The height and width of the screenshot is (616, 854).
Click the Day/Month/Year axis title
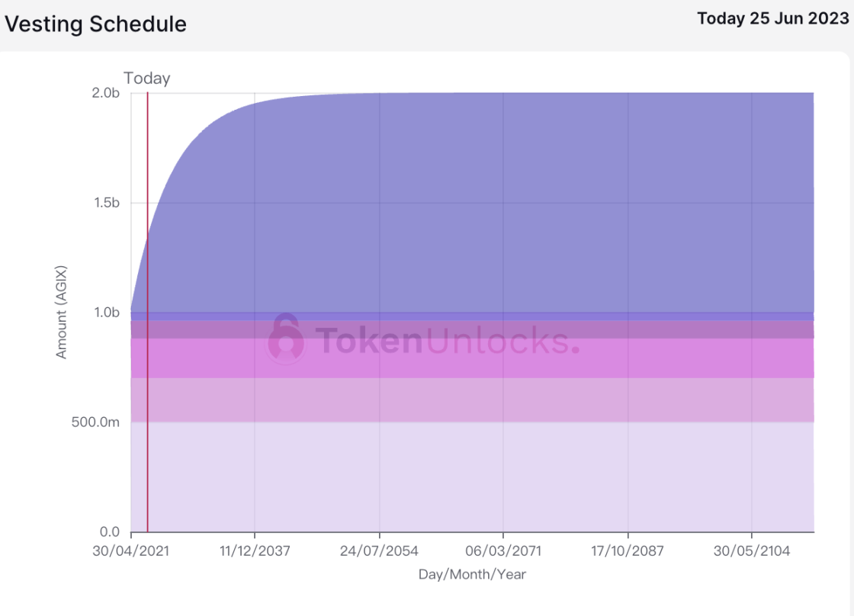472,574
